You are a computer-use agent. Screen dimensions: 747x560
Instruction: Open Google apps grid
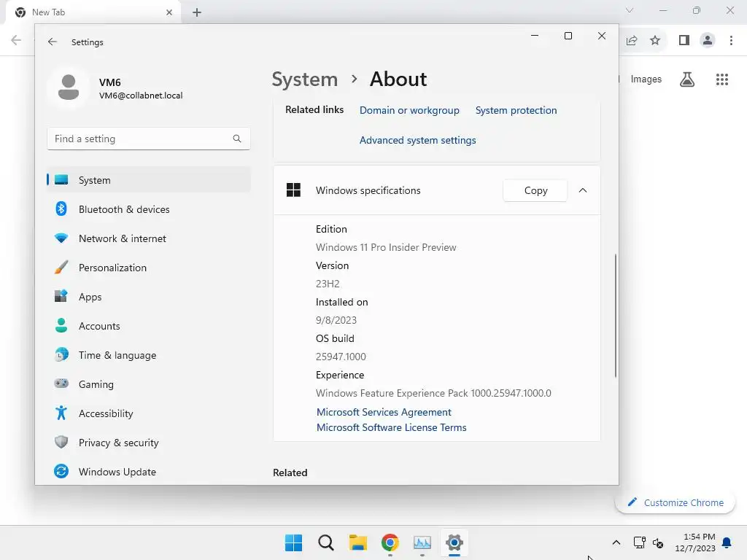coord(722,79)
